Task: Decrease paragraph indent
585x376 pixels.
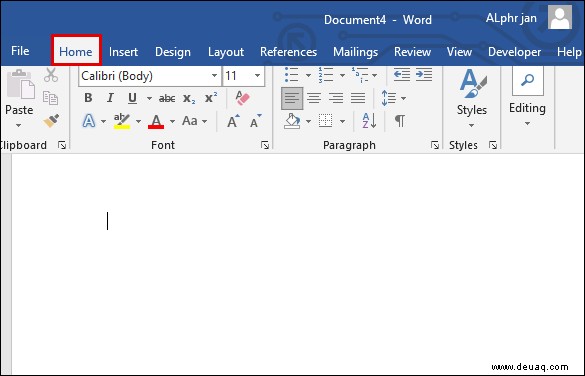Action: coord(402,75)
